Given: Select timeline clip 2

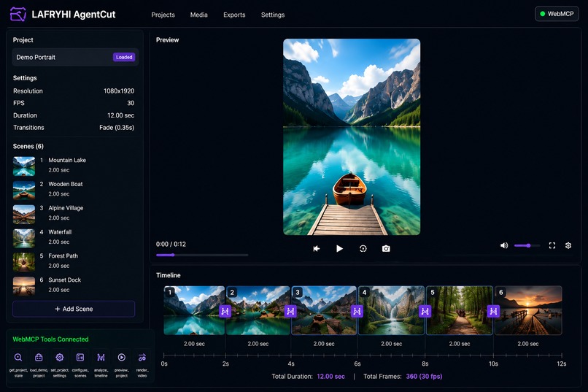Looking at the screenshot, I should 258,310.
